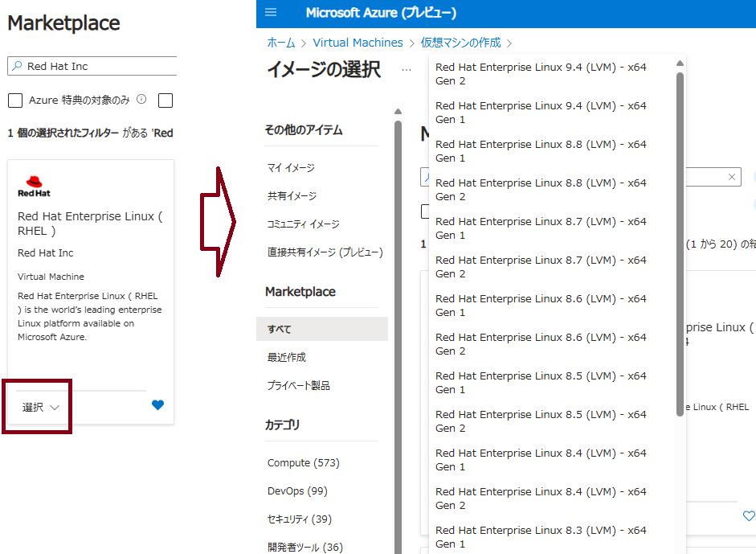Select すべて under Marketplace
The image size is (756, 554).
click(322, 329)
